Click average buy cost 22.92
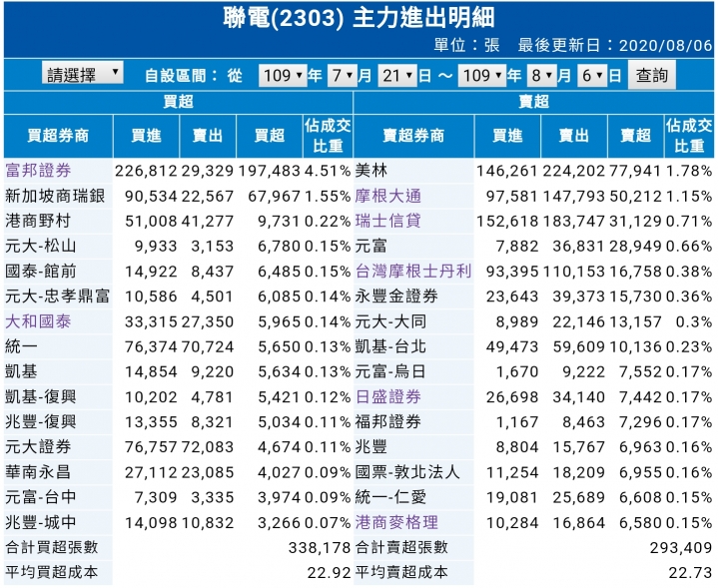 tap(330, 573)
